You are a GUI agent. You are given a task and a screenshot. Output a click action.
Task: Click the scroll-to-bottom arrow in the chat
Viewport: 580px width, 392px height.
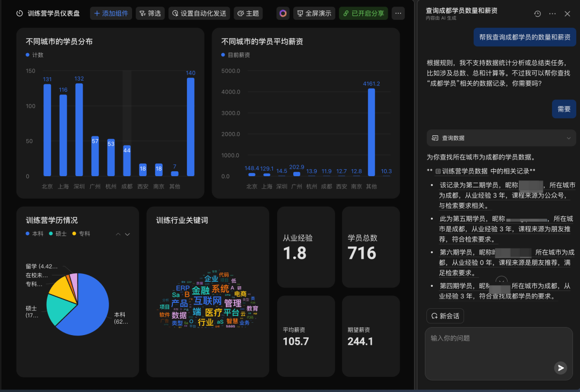click(x=502, y=281)
